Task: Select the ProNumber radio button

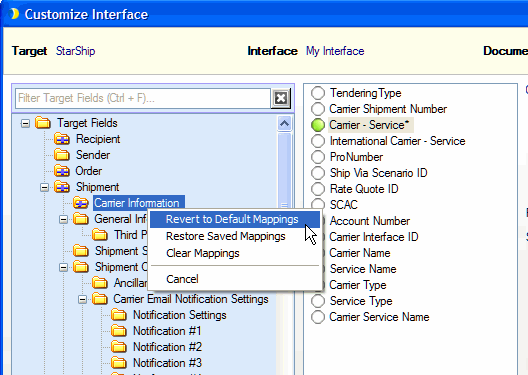Action: [318, 157]
